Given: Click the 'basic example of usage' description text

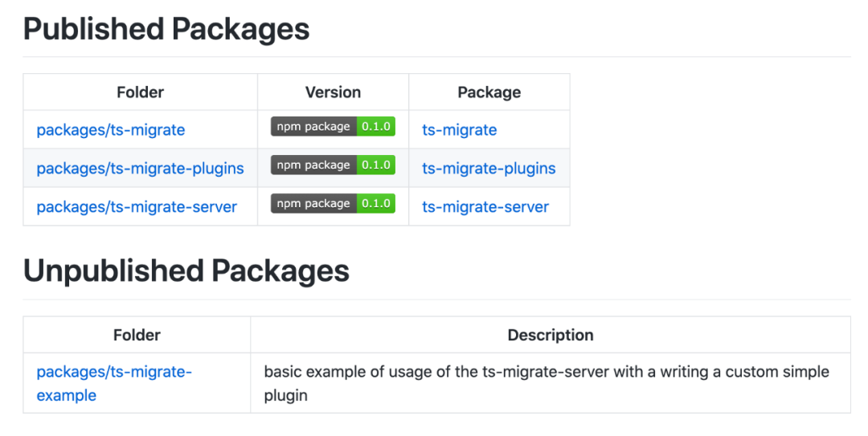Looking at the screenshot, I should [547, 384].
